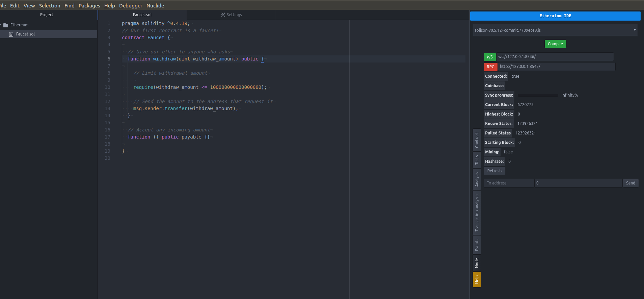Select the Project panel header
This screenshot has height=299, width=644.
[47, 15]
